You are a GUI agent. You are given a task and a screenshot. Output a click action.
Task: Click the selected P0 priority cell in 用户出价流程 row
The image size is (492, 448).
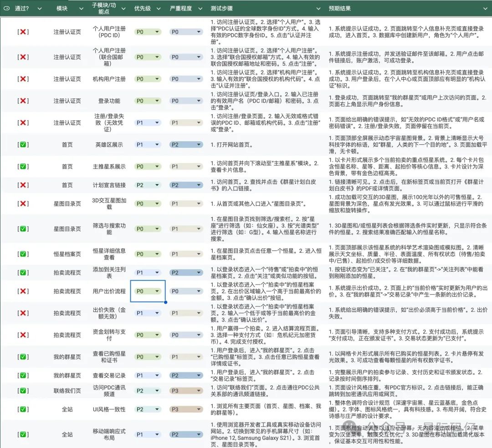pos(147,291)
